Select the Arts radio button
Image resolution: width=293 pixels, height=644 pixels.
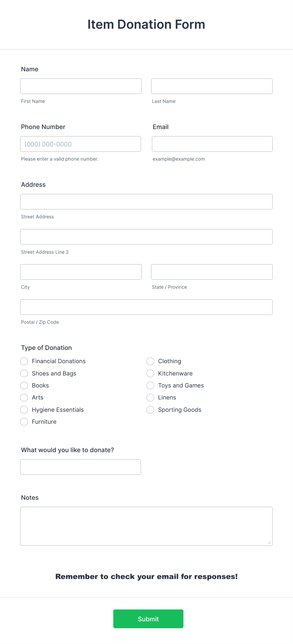point(24,398)
